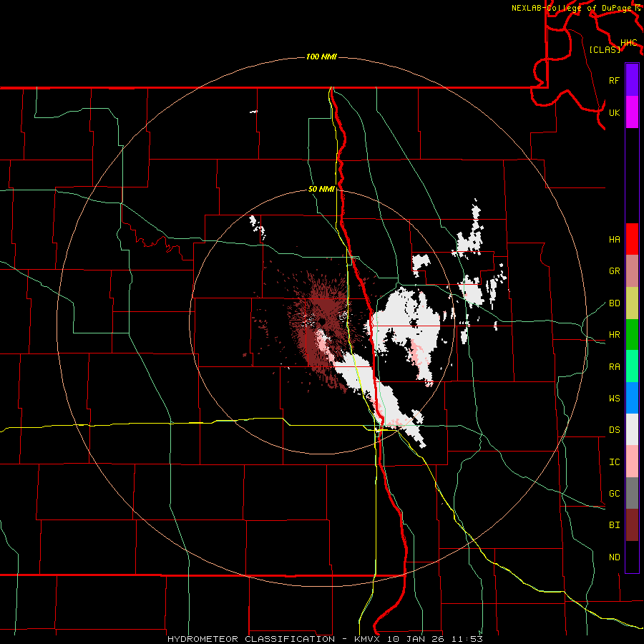Pick the RA light-green legend swatch

pyautogui.click(x=632, y=366)
